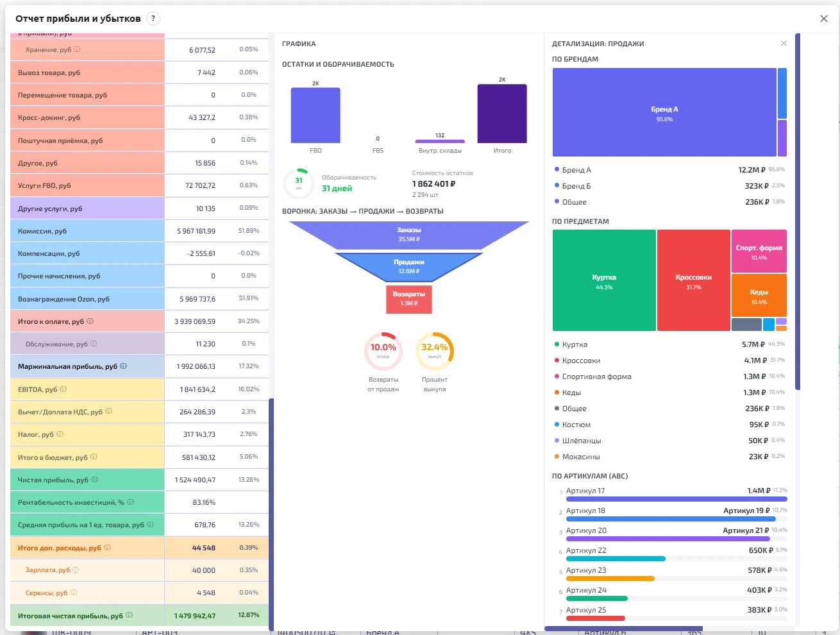Select the Артикул 24 row in the ABC list
The height and width of the screenshot is (635, 840).
click(x=673, y=593)
